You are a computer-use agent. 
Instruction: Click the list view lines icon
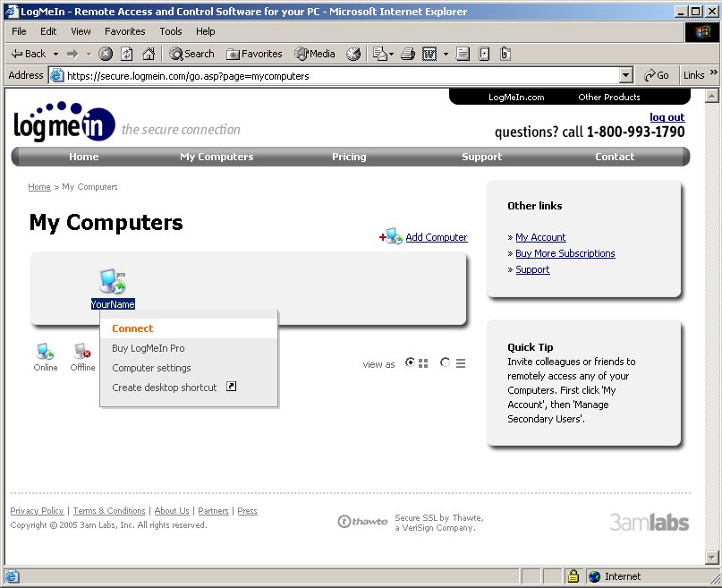(461, 363)
